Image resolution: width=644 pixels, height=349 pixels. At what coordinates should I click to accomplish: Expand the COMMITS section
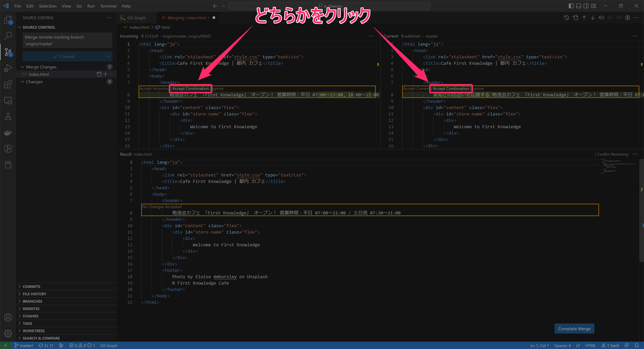click(32, 286)
